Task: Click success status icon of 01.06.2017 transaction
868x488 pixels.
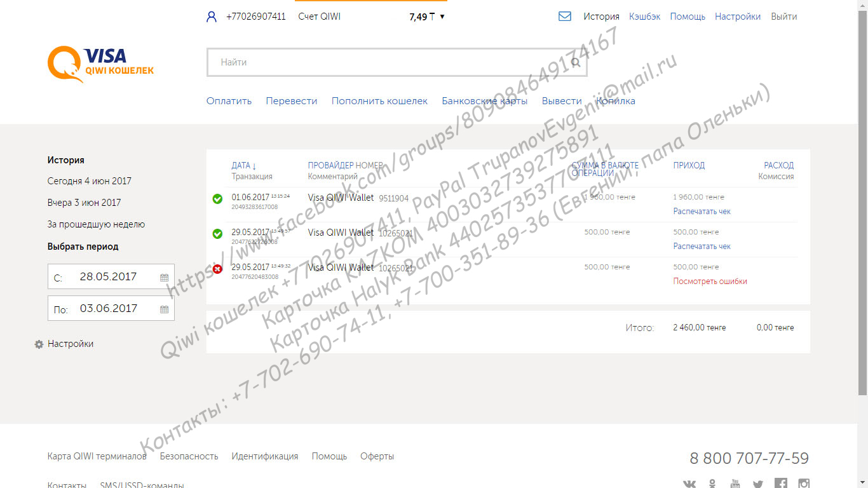Action: (217, 199)
